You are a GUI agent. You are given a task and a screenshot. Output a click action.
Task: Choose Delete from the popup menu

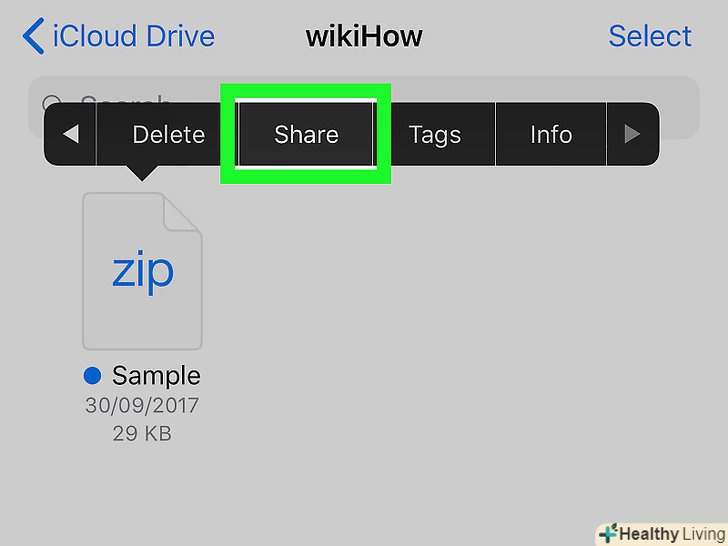[x=169, y=135]
